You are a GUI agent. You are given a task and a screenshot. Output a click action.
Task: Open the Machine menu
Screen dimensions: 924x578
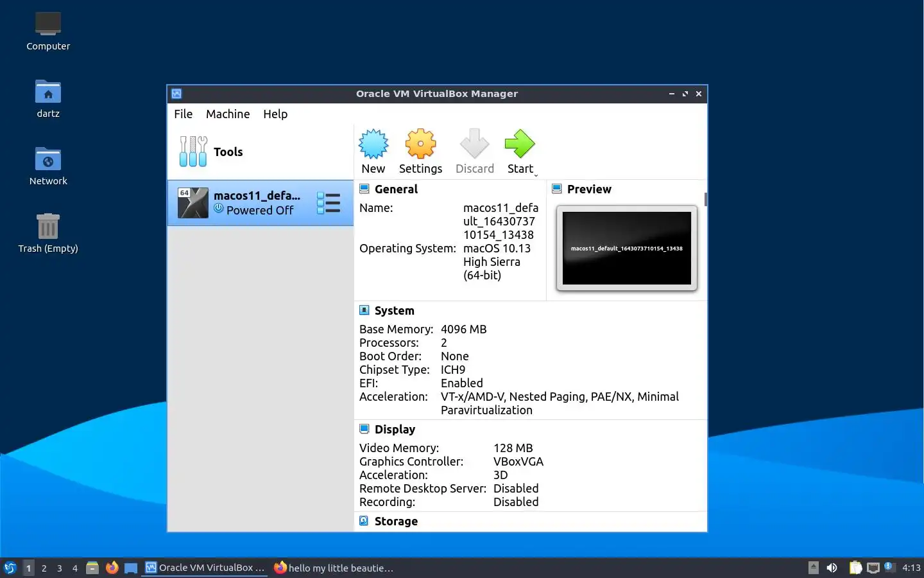click(228, 114)
